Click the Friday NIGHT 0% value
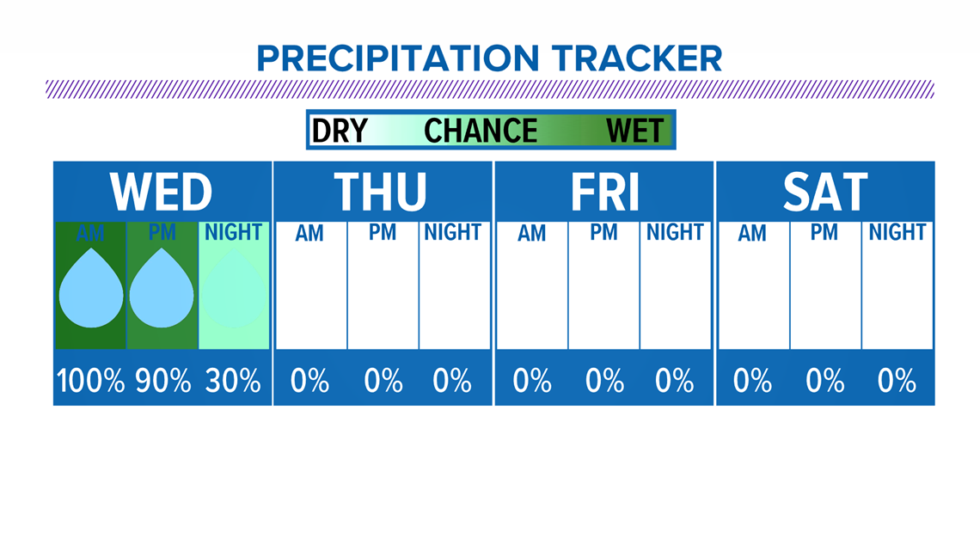This screenshot has height=551, width=980. (674, 381)
